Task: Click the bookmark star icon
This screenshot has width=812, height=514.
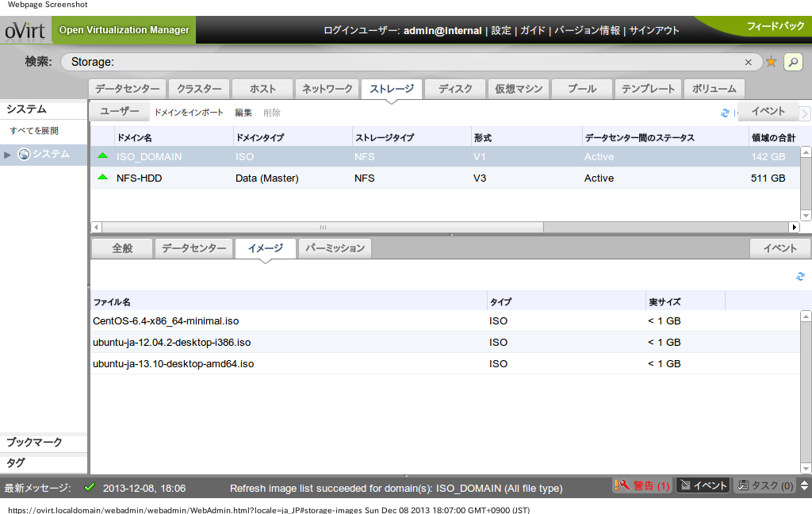Action: [x=771, y=62]
